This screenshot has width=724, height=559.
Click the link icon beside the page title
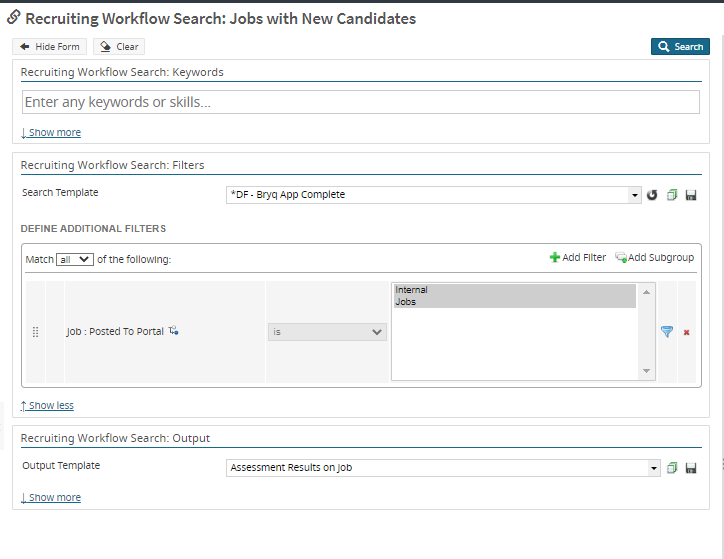tap(14, 18)
